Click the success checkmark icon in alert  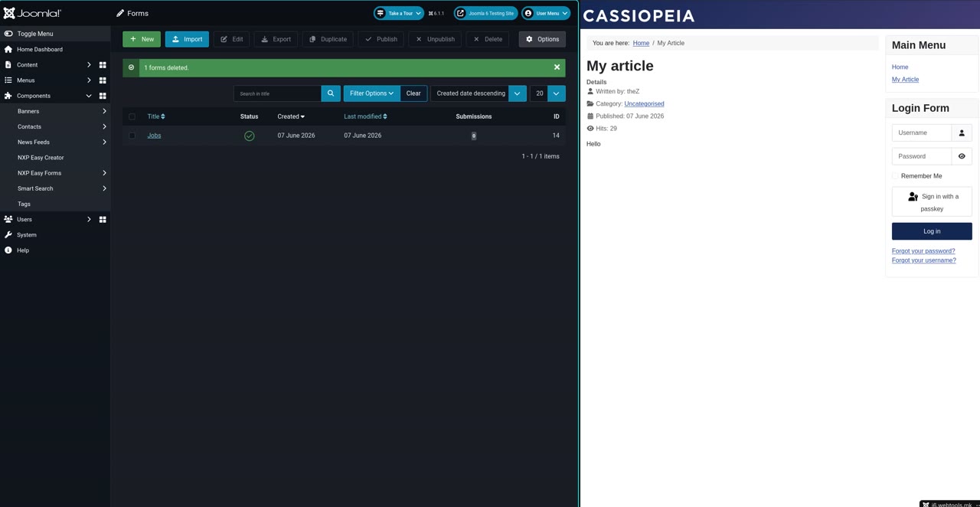click(x=131, y=67)
